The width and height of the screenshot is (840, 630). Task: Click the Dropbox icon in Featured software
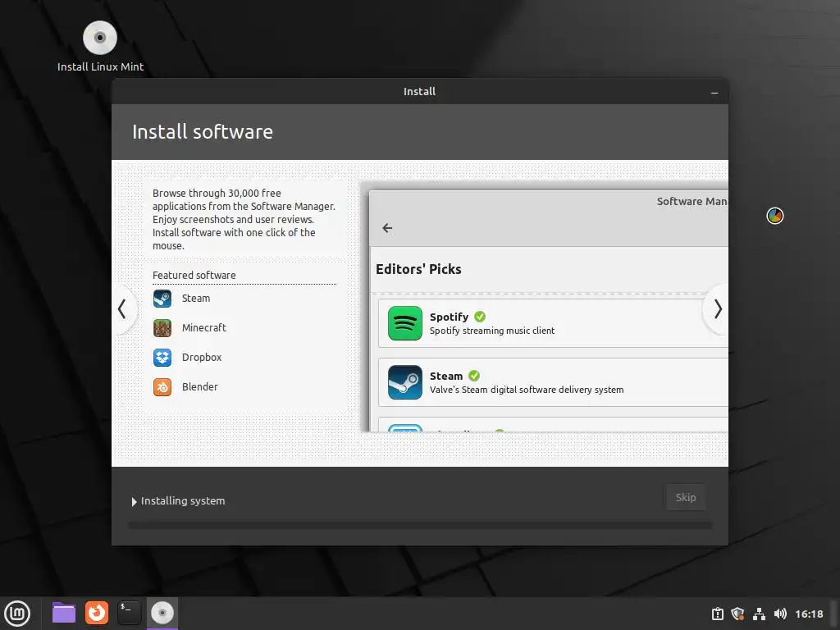pos(162,358)
